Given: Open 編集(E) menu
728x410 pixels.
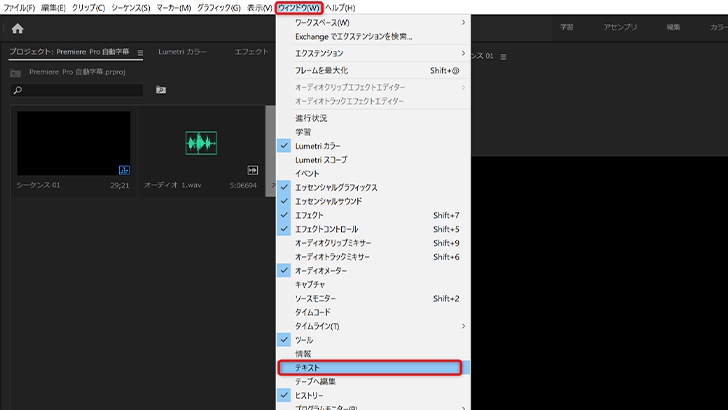Looking at the screenshot, I should [x=53, y=8].
